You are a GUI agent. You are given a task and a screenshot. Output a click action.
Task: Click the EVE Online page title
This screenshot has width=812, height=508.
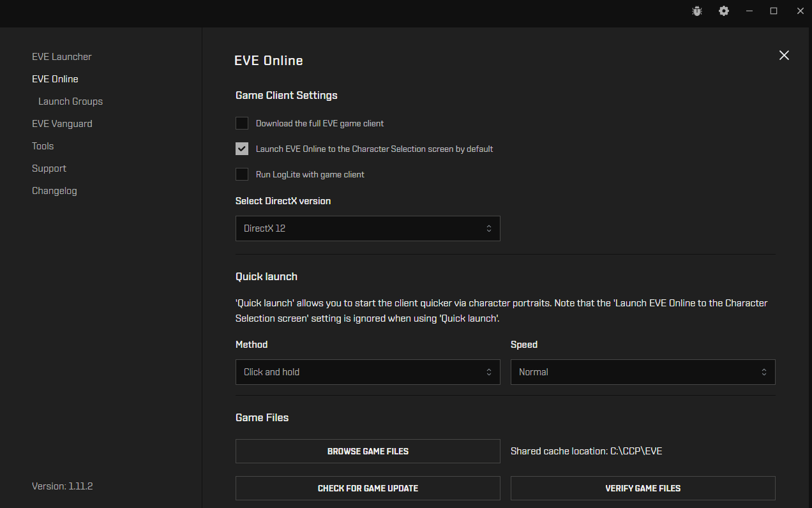[x=269, y=61]
